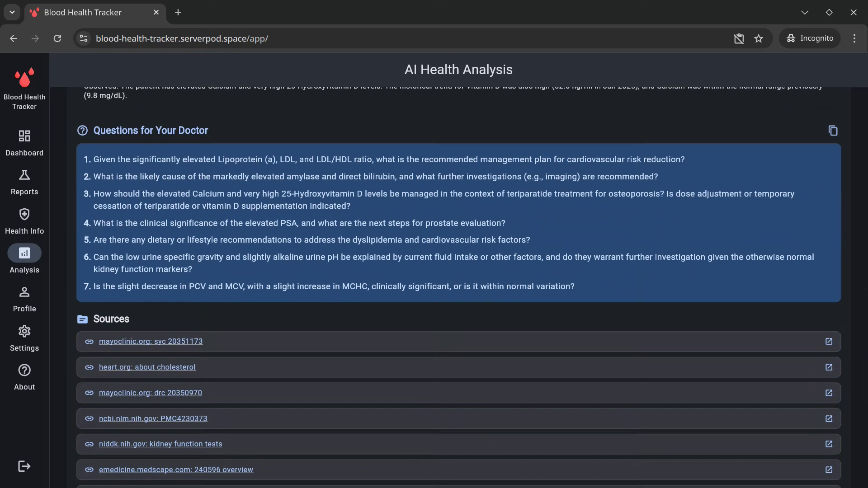The width and height of the screenshot is (868, 488).
Task: Bookmark this page with star icon
Action: click(759, 38)
